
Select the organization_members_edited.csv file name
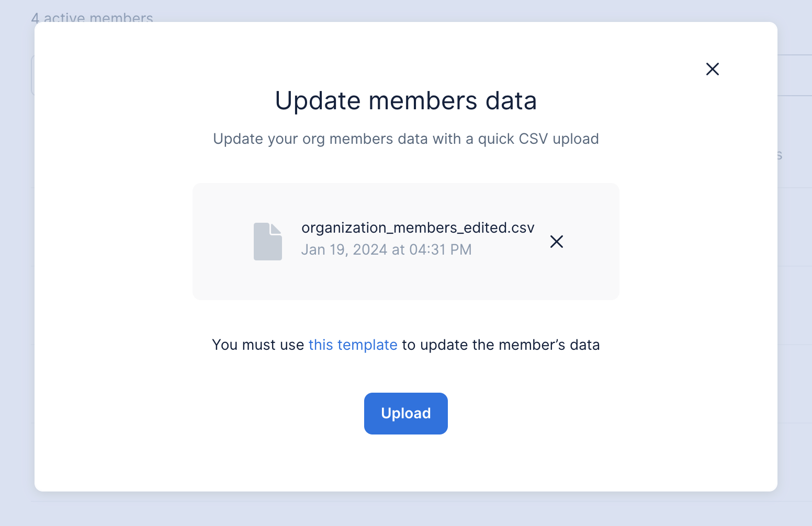418,228
